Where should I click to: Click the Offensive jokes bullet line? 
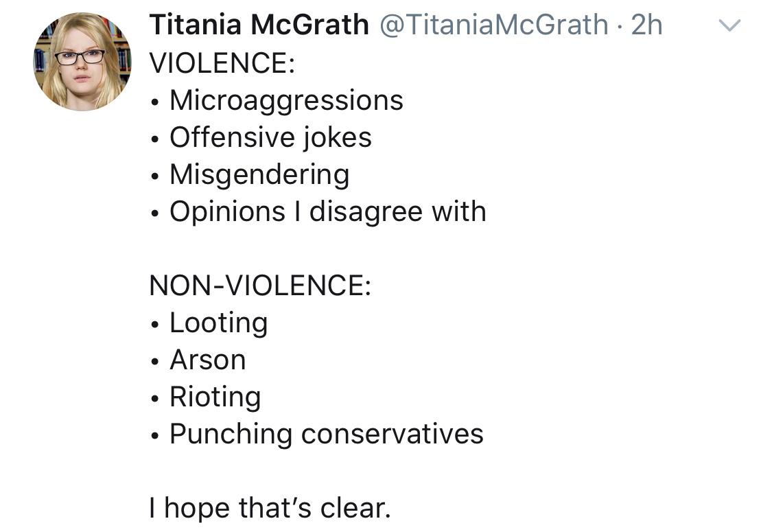tap(261, 137)
